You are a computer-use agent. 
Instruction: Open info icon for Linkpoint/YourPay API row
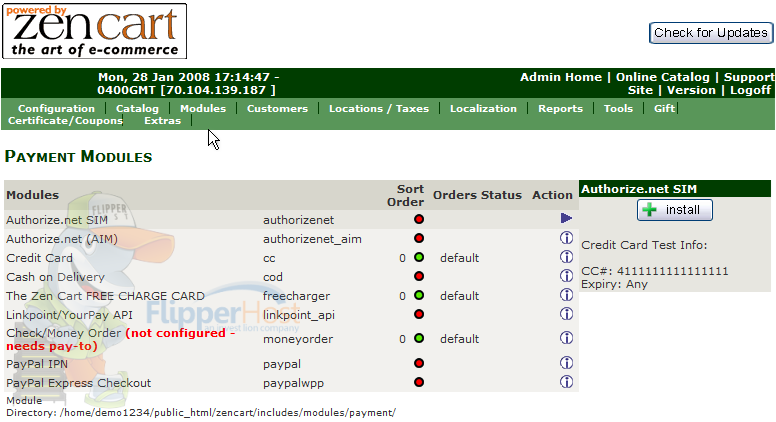coord(566,314)
